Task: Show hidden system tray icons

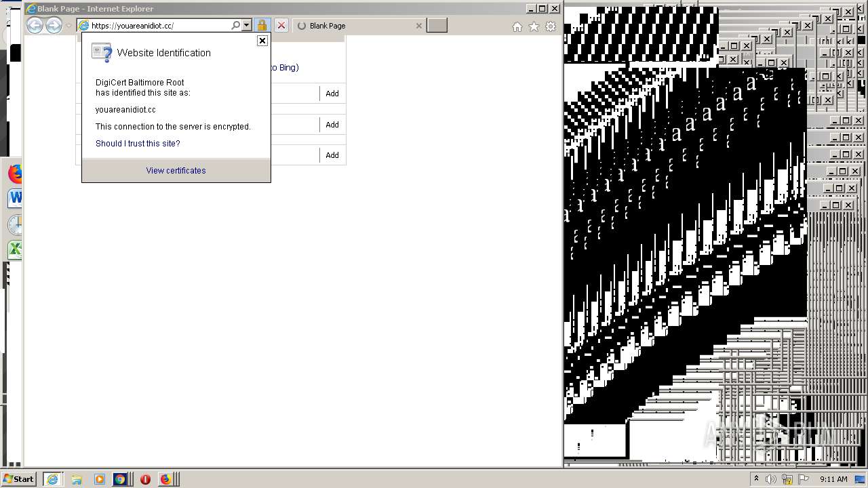Action: pyautogui.click(x=756, y=479)
